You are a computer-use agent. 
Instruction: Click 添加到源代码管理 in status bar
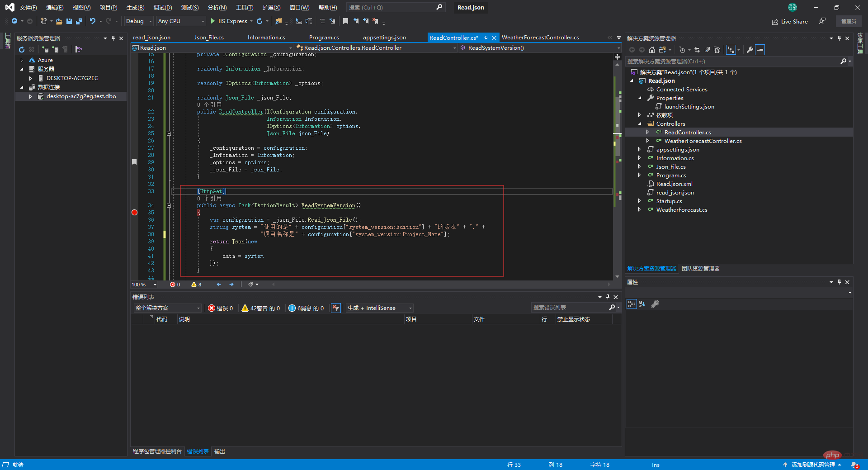coord(812,465)
